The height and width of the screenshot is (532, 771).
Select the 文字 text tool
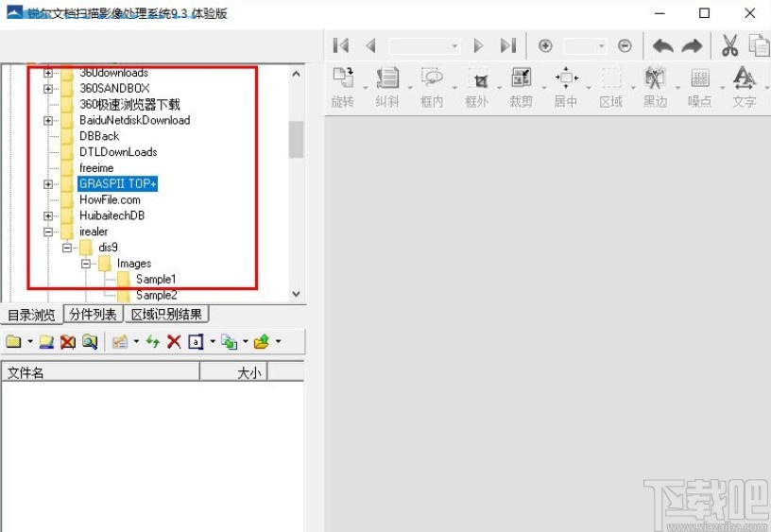click(745, 88)
